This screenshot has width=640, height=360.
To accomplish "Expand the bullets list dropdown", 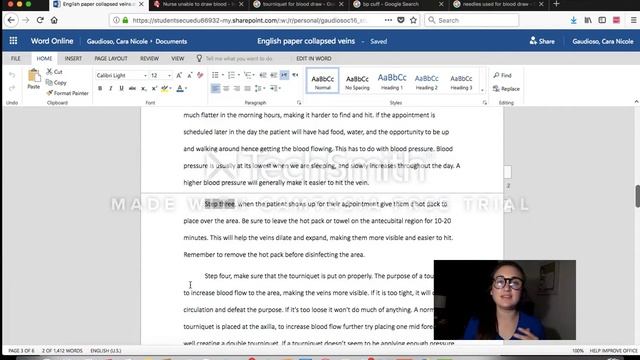I will pos(223,75).
